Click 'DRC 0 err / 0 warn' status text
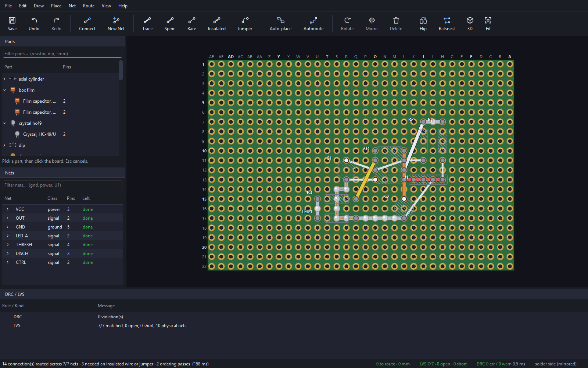588x368 pixels. (x=495, y=364)
